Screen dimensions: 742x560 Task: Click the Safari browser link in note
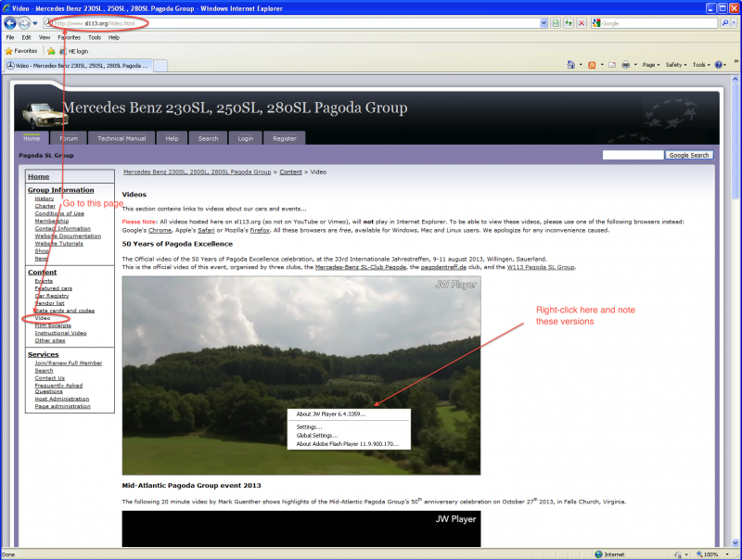click(x=206, y=230)
